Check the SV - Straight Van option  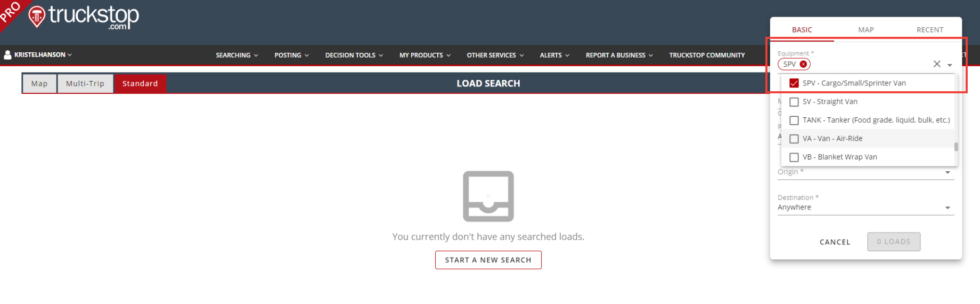(x=794, y=102)
